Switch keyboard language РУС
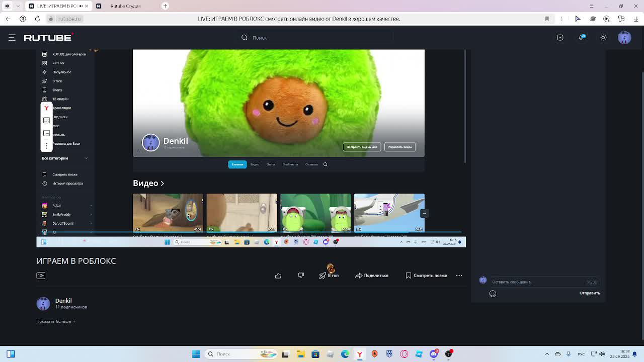Image resolution: width=644 pixels, height=362 pixels. [582, 354]
